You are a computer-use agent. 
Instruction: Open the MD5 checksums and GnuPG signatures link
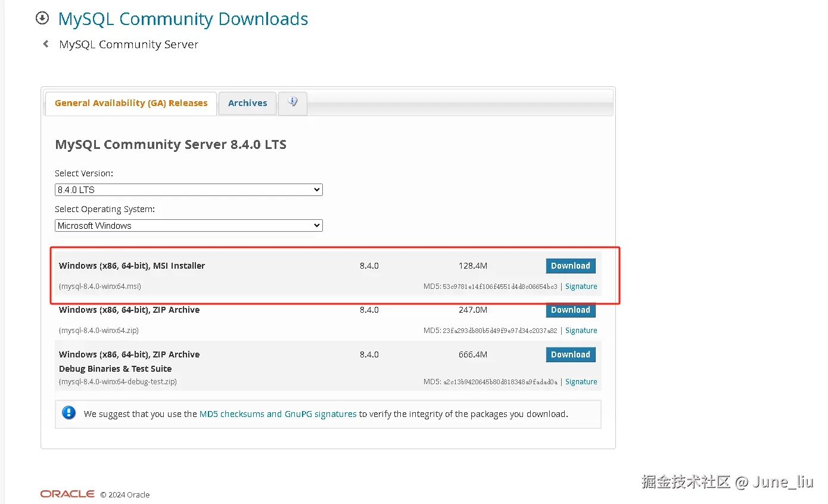click(278, 414)
